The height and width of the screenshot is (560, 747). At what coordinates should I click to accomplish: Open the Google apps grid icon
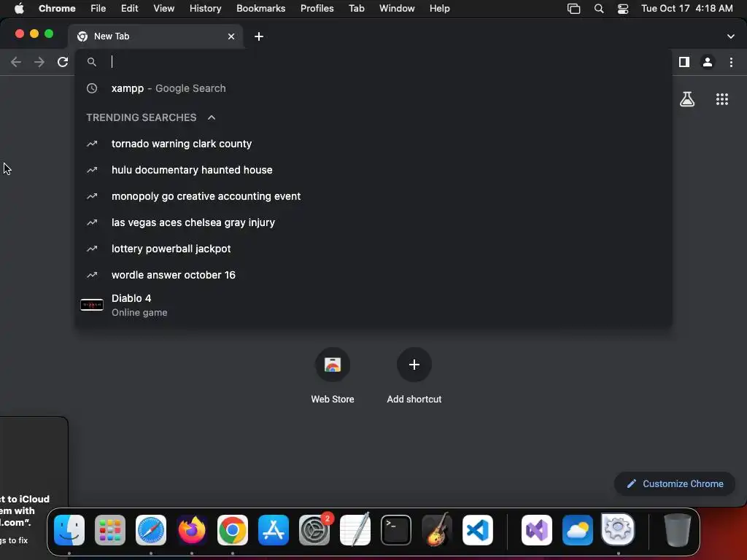tap(722, 99)
